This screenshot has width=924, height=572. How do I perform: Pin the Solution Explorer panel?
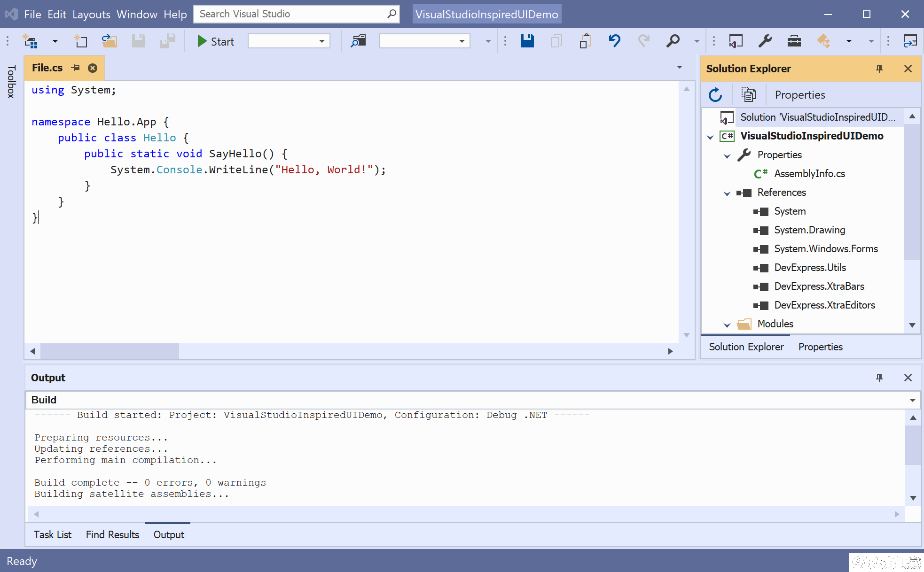click(x=879, y=69)
